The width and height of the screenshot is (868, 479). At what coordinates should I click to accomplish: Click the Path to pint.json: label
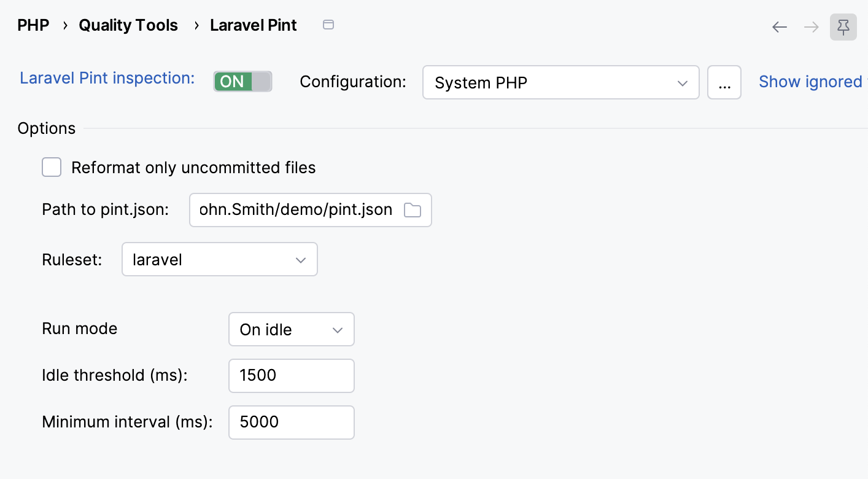(x=106, y=209)
